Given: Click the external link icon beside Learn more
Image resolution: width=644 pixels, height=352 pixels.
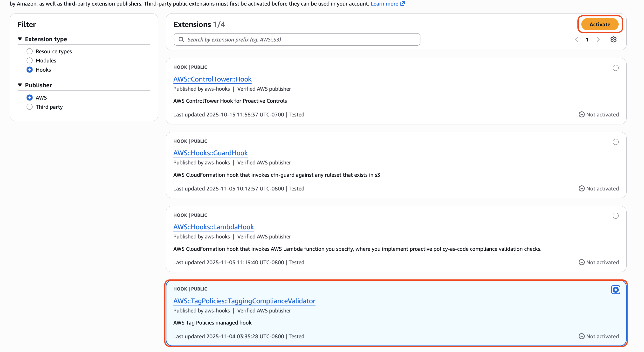Looking at the screenshot, I should point(403,4).
